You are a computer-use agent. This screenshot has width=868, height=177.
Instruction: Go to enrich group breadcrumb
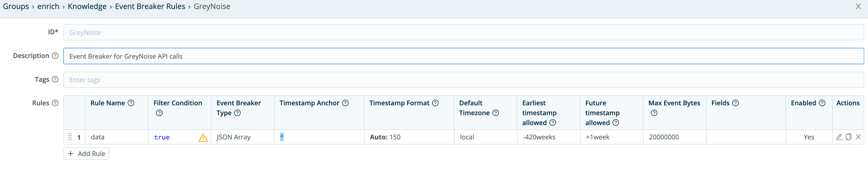[48, 6]
